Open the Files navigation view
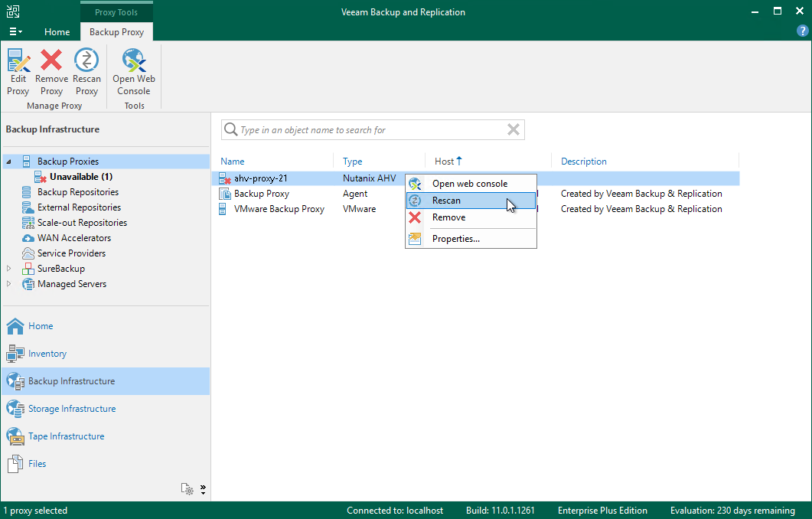Image resolution: width=812 pixels, height=519 pixels. click(106, 464)
